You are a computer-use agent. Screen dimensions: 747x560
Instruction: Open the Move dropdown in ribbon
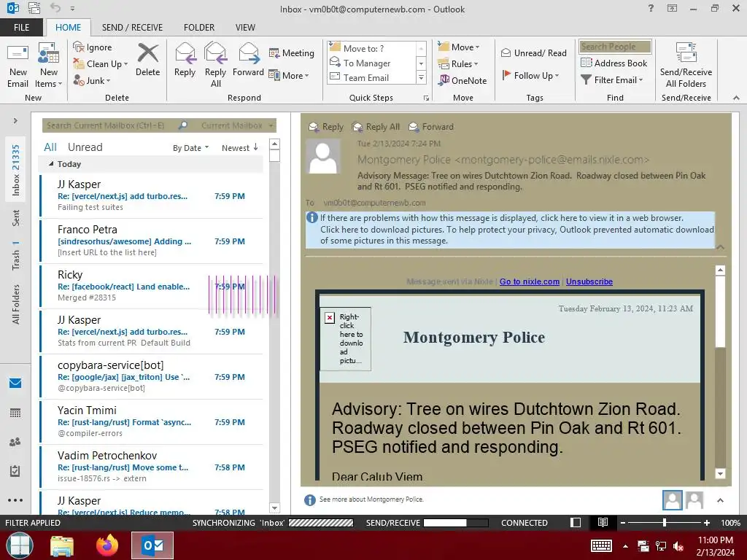pos(459,47)
